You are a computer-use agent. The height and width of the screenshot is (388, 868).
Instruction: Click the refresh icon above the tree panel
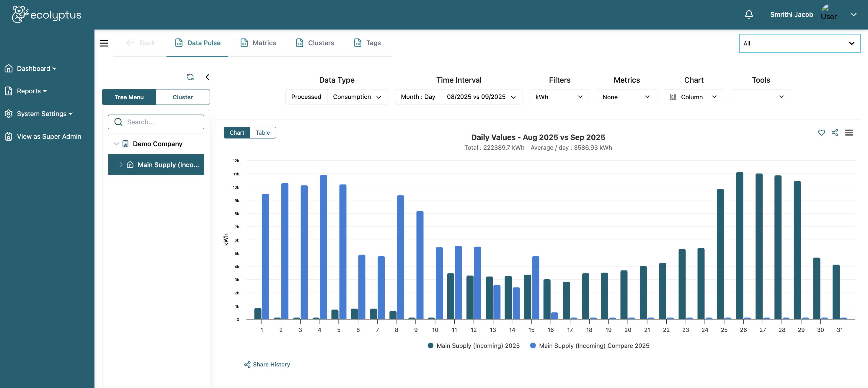pos(191,77)
